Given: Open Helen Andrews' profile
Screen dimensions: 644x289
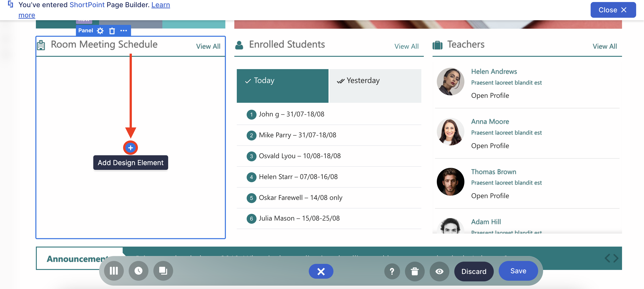Looking at the screenshot, I should [x=490, y=96].
